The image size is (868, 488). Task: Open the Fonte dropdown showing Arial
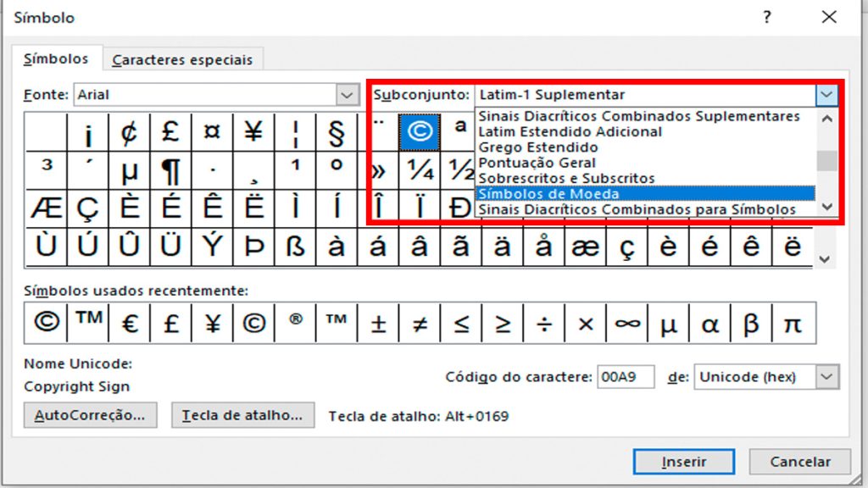click(347, 95)
